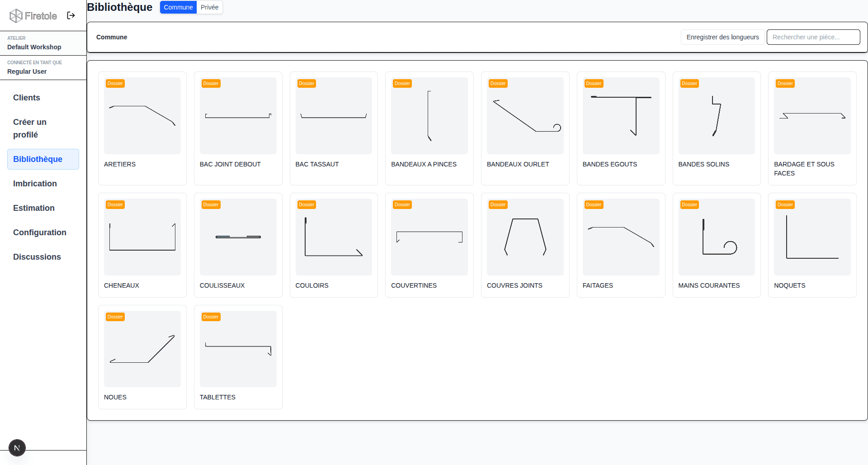
Task: Click the Regular User label
Action: click(x=27, y=71)
